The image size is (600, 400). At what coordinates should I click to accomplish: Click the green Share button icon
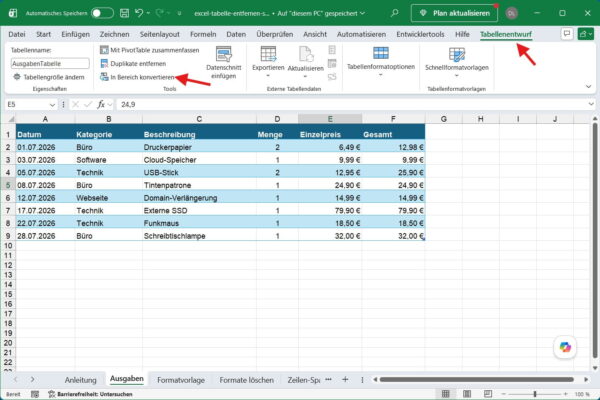(x=586, y=34)
